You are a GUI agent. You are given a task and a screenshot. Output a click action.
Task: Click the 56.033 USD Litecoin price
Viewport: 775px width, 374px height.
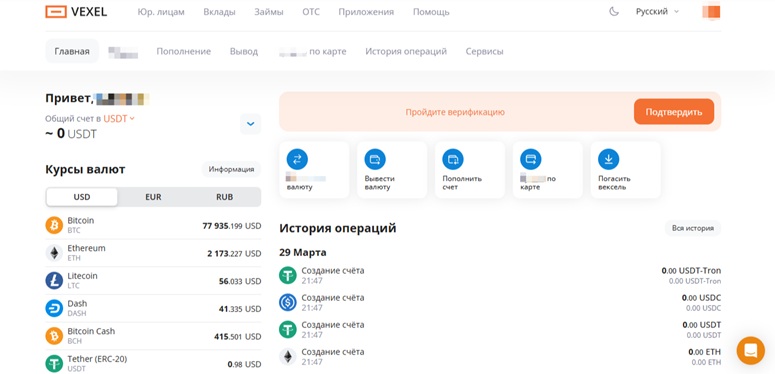240,281
